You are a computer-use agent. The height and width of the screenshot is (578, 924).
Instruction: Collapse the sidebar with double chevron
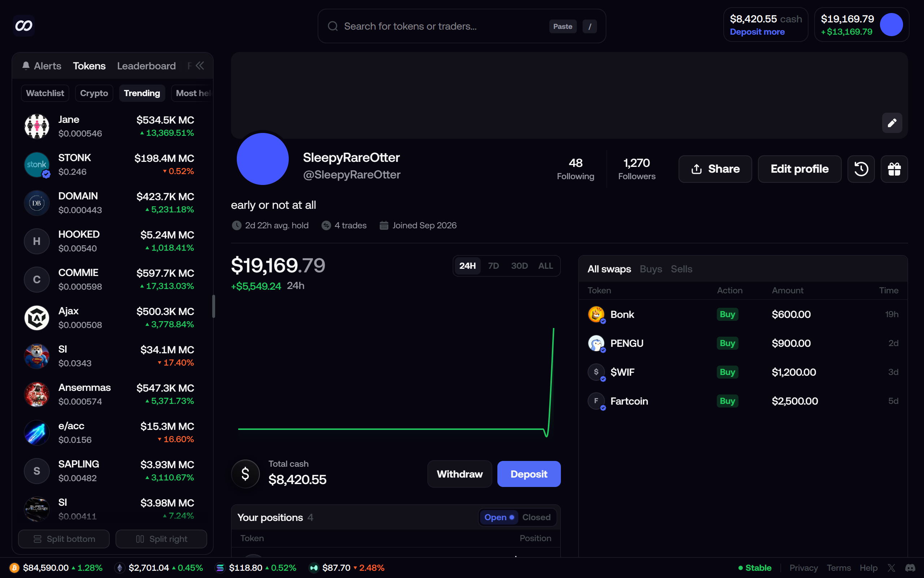coord(200,66)
